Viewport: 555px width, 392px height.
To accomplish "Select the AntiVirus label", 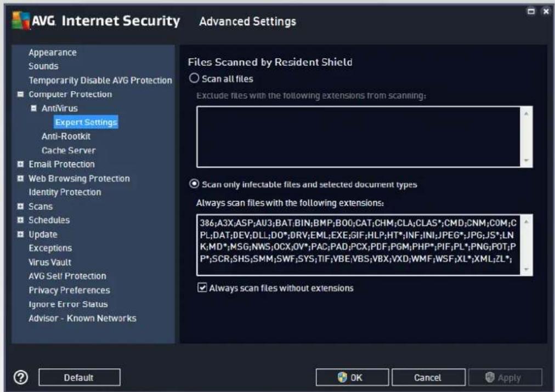I will point(59,108).
